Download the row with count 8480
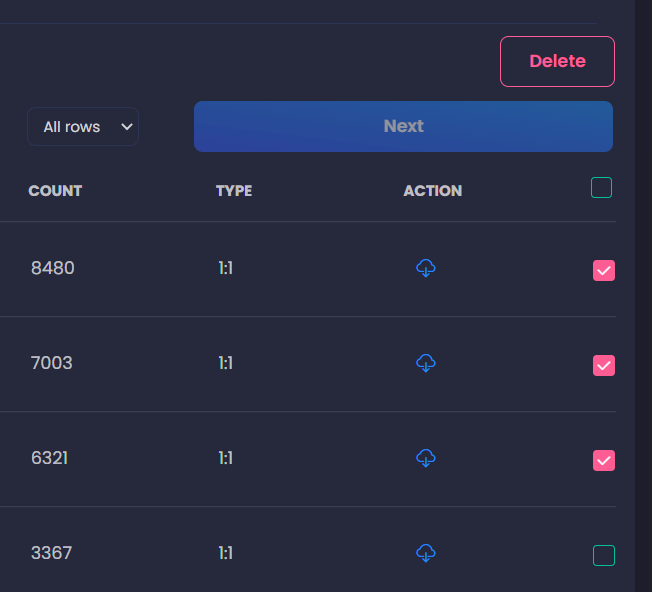The height and width of the screenshot is (592, 652). [x=426, y=268]
